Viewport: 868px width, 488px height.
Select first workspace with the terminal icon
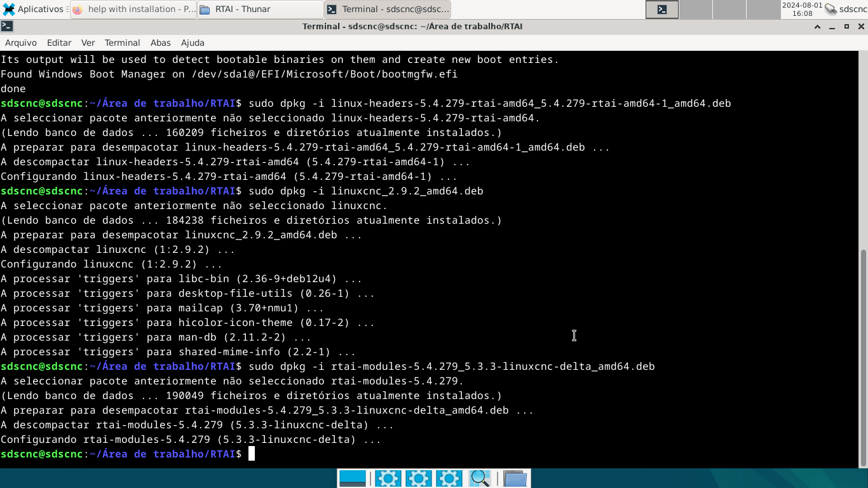pos(662,9)
